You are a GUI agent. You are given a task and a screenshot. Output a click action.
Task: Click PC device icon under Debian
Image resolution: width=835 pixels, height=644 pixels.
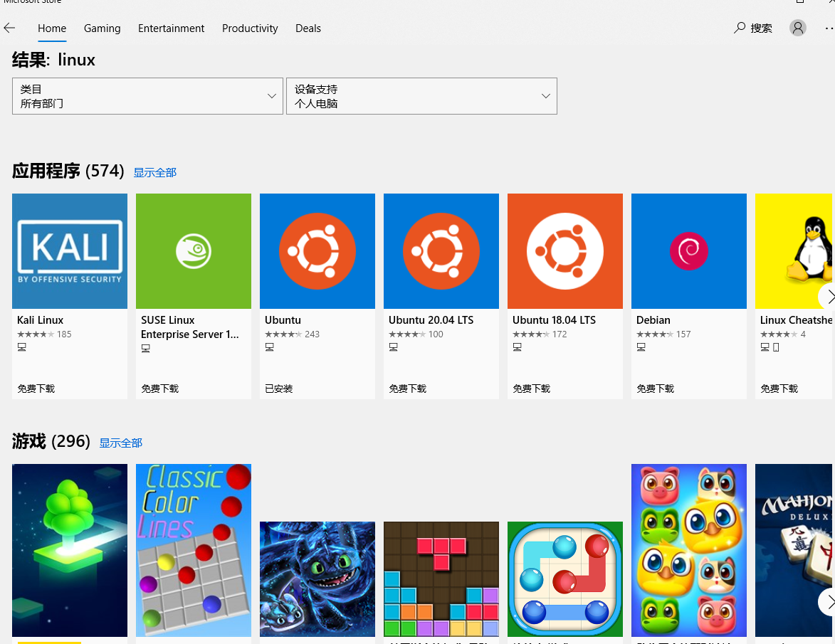coord(641,347)
